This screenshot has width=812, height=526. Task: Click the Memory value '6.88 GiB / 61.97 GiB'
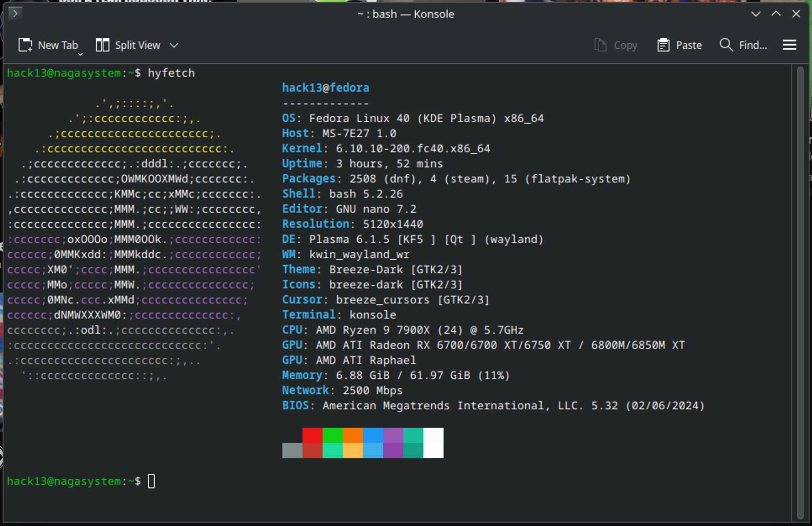(403, 375)
